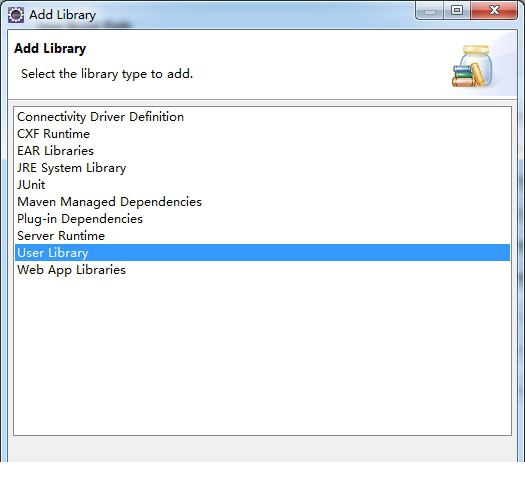This screenshot has width=525, height=480.
Task: Click the bold Add Library heading
Action: point(50,49)
